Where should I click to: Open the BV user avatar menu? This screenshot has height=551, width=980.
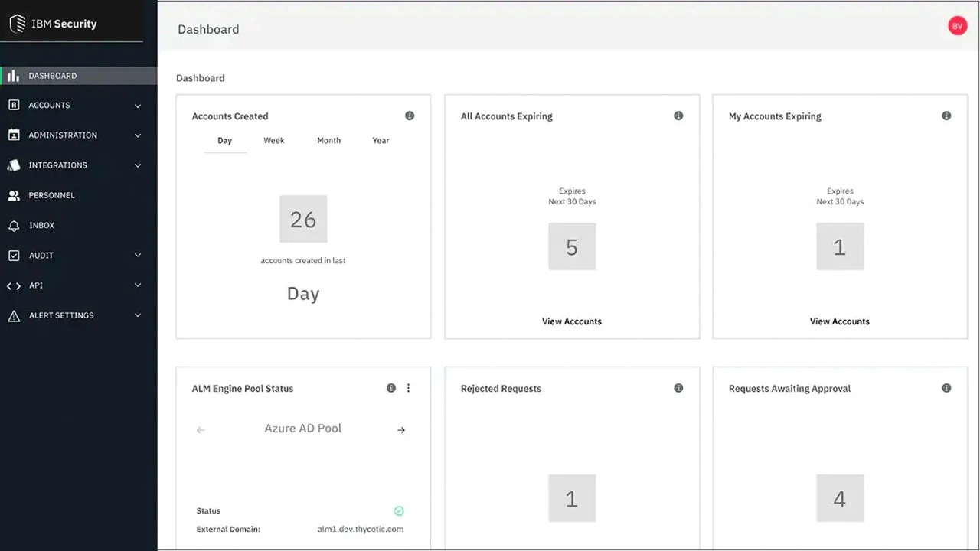point(958,25)
